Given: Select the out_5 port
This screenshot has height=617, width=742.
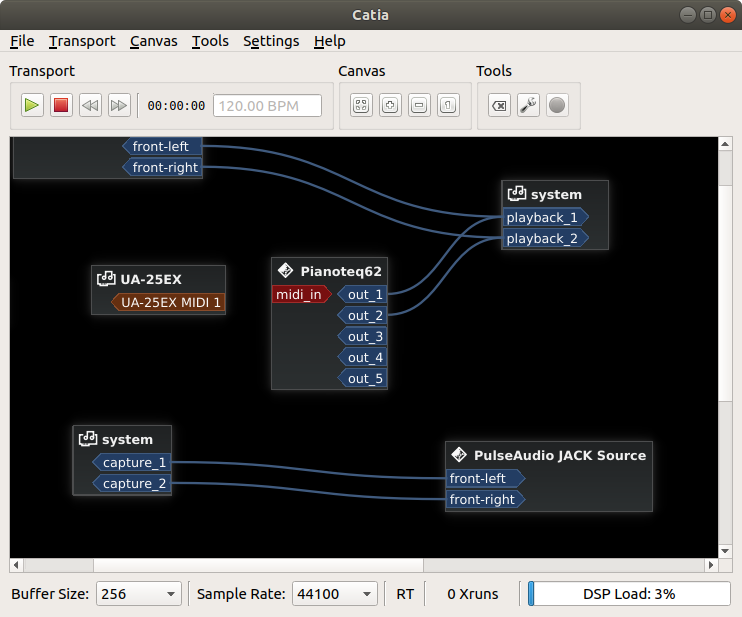Looking at the screenshot, I should 362,379.
